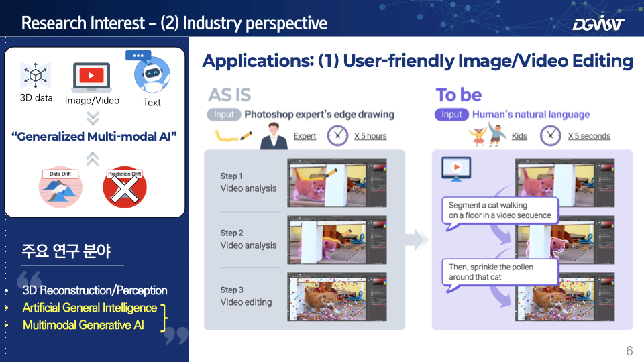This screenshot has height=362, width=644.
Task: Click the Expert person avatar icon
Action: (274, 136)
